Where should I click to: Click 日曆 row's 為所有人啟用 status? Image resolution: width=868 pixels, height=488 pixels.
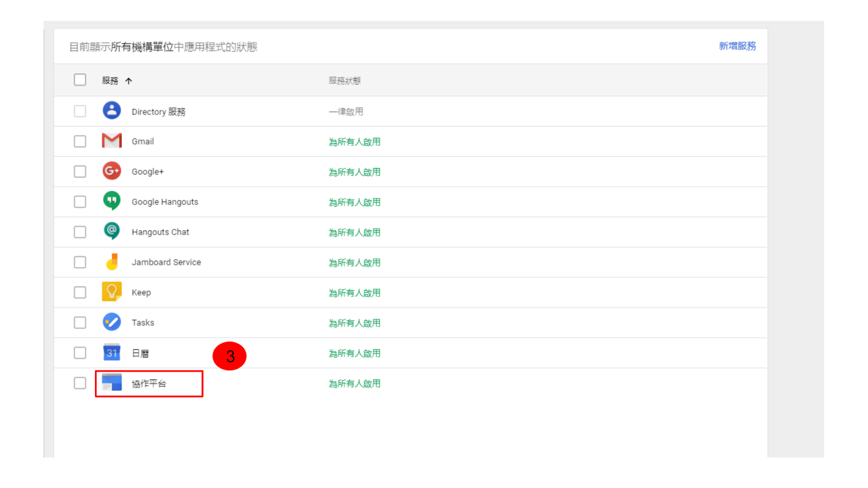tap(355, 354)
